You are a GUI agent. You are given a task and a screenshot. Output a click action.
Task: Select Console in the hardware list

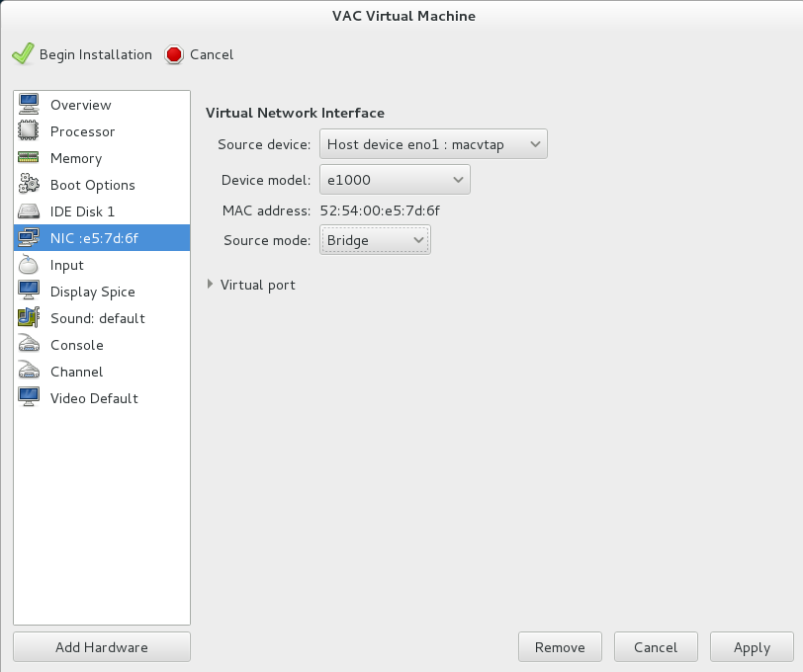(102, 345)
